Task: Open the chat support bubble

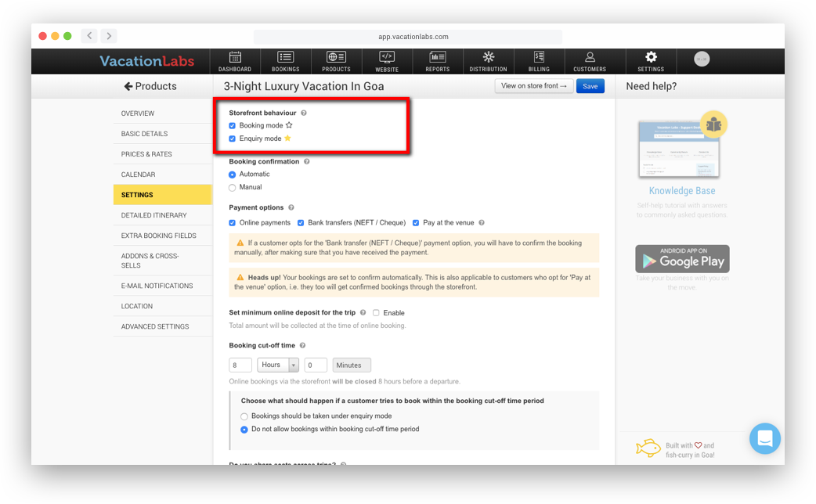Action: pyautogui.click(x=764, y=438)
